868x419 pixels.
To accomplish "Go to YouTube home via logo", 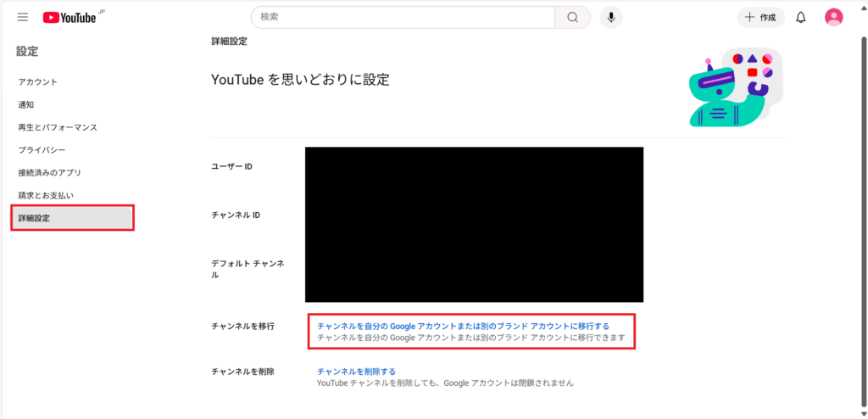I will click(x=70, y=18).
